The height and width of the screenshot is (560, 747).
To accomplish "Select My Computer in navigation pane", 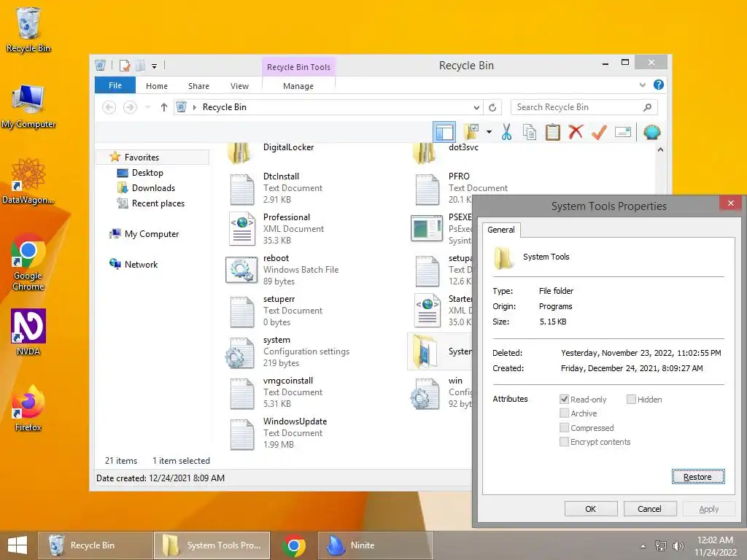I will coord(152,234).
